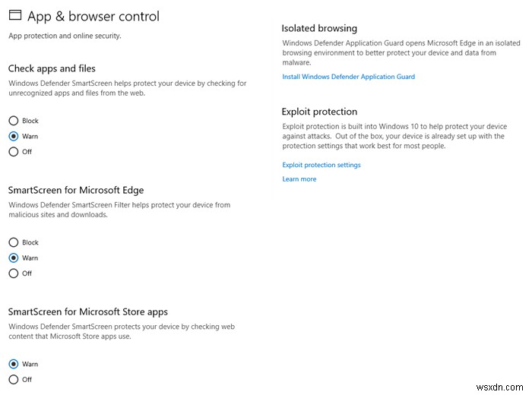This screenshot has width=532, height=395.
Task: Choose Warn under Check apps and files
Action: click(x=14, y=136)
